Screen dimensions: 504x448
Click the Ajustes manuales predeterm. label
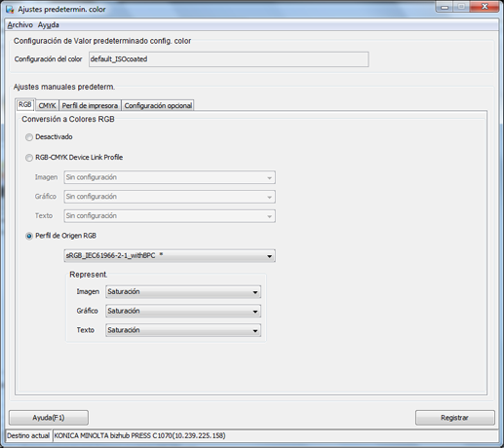coord(64,87)
